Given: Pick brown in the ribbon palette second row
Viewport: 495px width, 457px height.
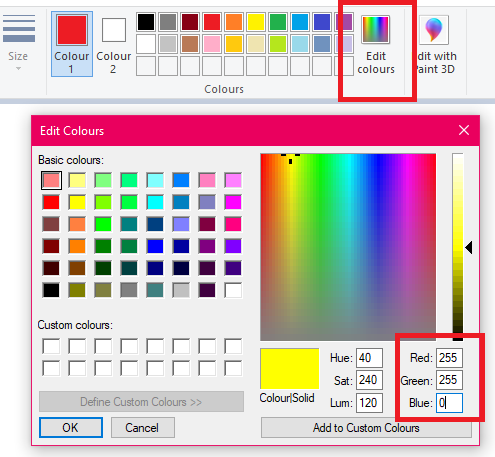Looking at the screenshot, I should pos(190,44).
